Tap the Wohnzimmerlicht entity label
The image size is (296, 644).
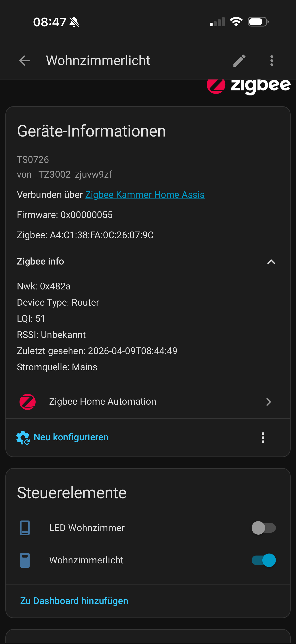click(86, 560)
